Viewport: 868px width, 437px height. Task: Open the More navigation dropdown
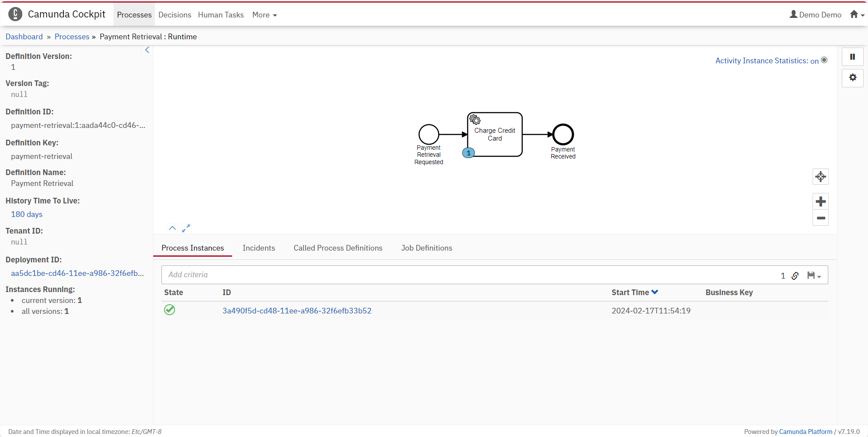point(264,15)
